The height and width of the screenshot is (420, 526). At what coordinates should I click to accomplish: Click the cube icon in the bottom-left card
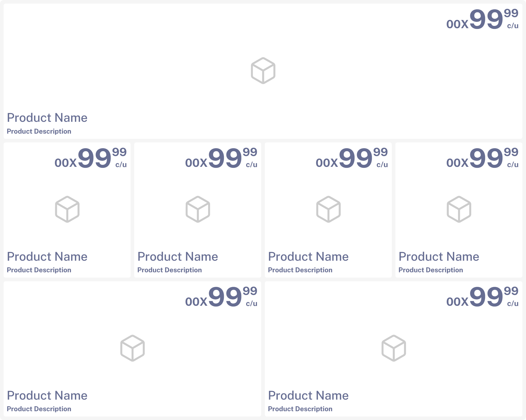133,348
